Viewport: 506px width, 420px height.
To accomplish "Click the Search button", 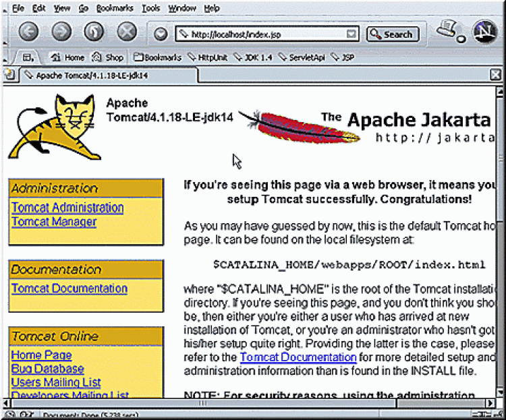I will pos(393,34).
